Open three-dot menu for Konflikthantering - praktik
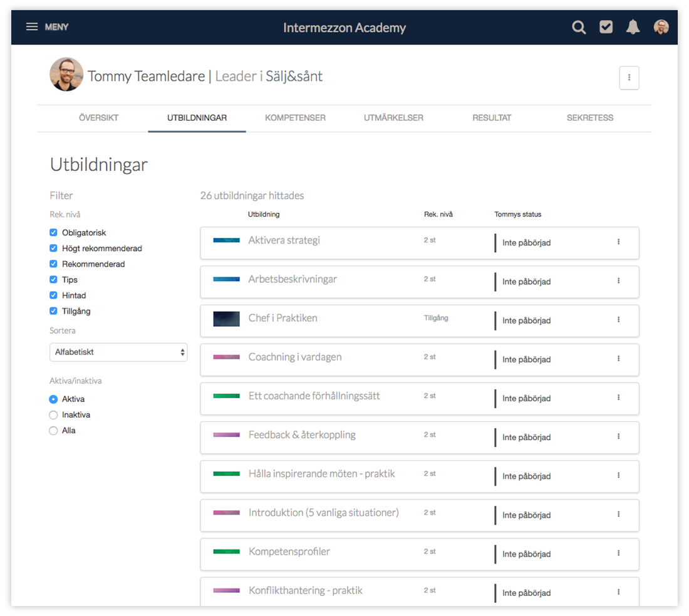This screenshot has height=616, width=689. pyautogui.click(x=618, y=592)
